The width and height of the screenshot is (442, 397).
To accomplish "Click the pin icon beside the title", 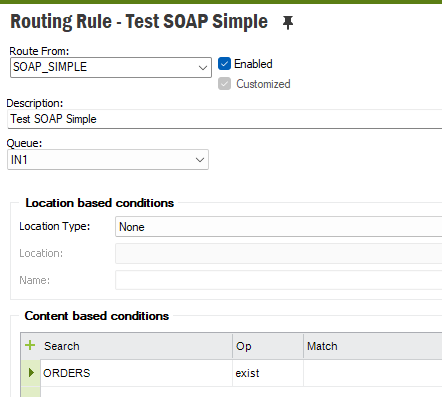I will pos(288,23).
